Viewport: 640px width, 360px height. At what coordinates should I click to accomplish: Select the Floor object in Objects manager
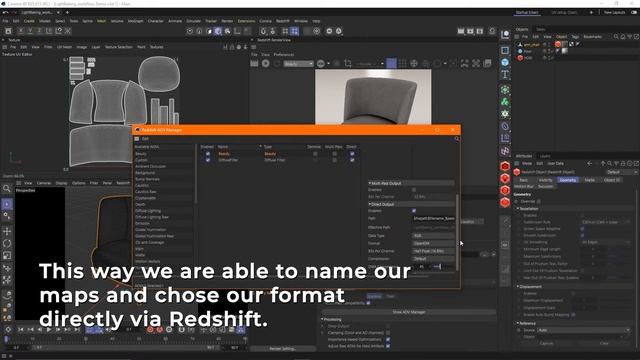(528, 51)
